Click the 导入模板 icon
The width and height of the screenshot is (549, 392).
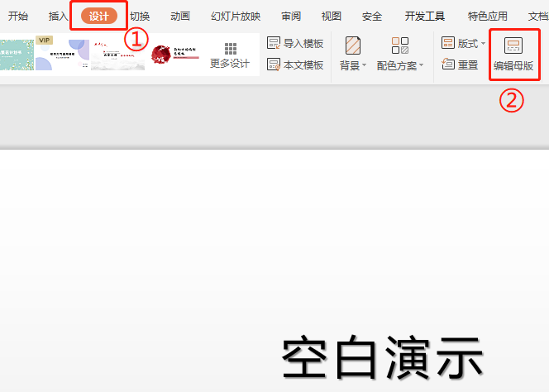pos(274,43)
